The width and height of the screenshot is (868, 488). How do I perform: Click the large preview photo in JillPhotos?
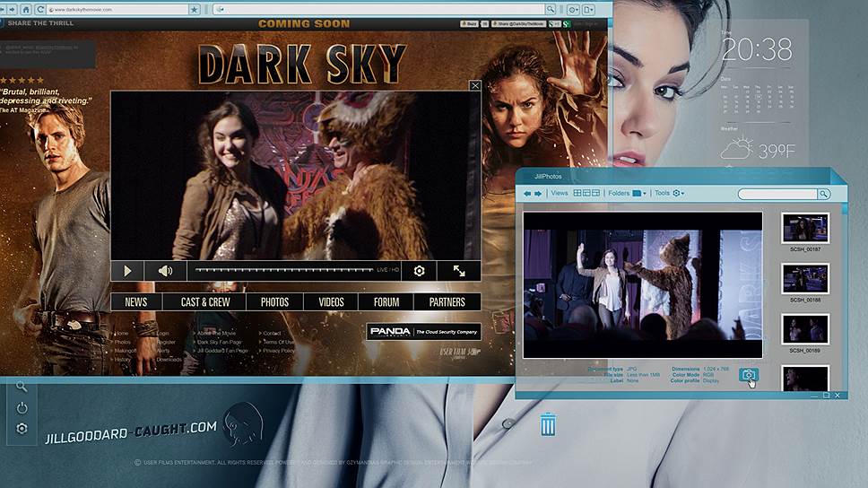(x=643, y=284)
